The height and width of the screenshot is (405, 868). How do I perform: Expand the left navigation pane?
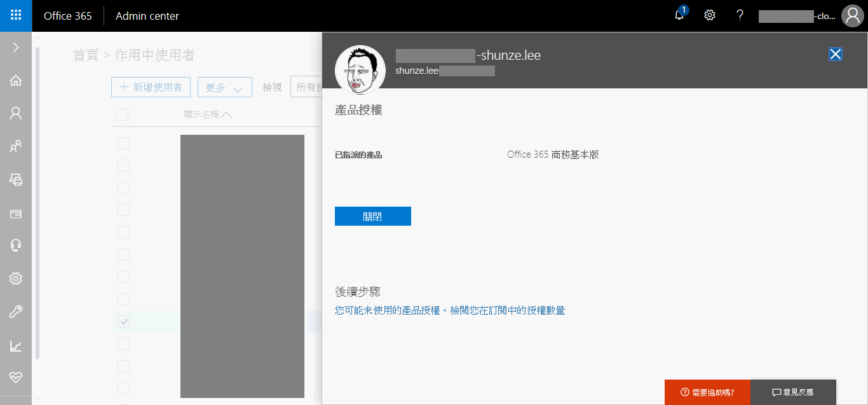(x=16, y=48)
